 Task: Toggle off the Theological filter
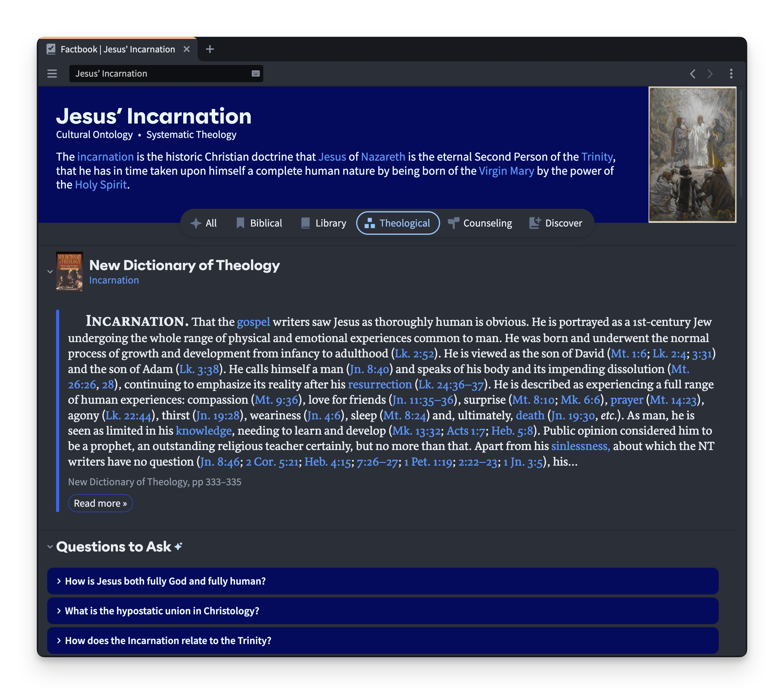(398, 223)
